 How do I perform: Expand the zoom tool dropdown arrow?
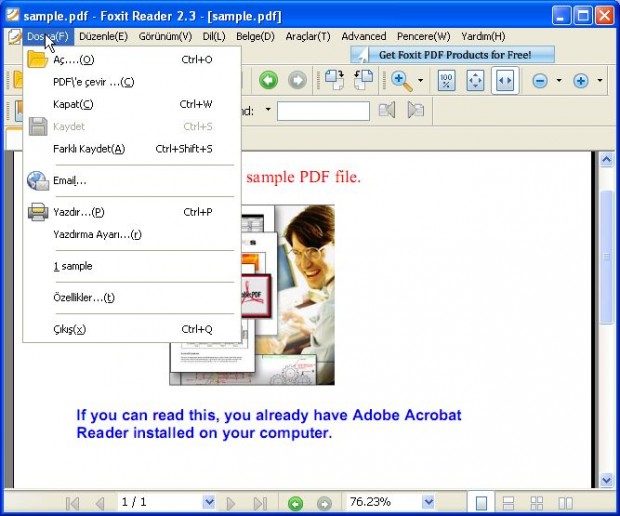click(420, 81)
